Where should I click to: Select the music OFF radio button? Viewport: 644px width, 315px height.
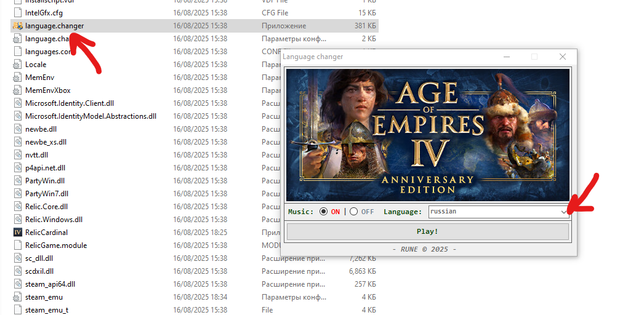353,212
